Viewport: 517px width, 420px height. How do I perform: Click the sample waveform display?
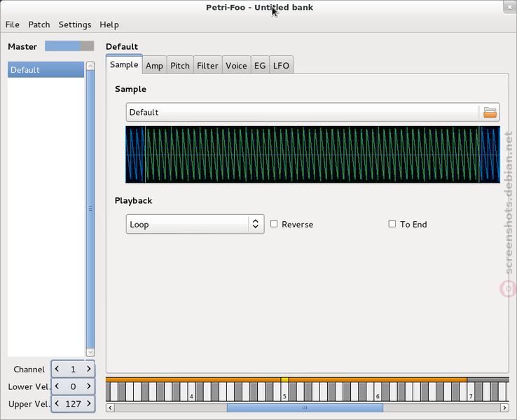[312, 155]
